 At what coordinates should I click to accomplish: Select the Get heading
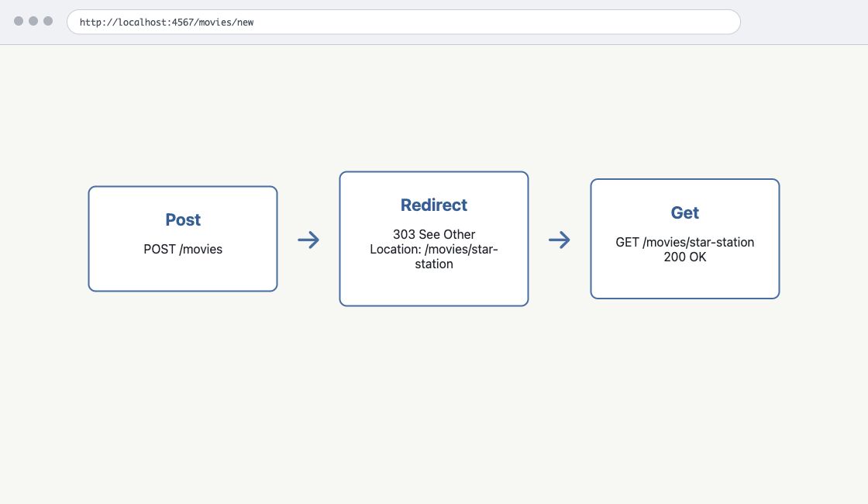685,212
